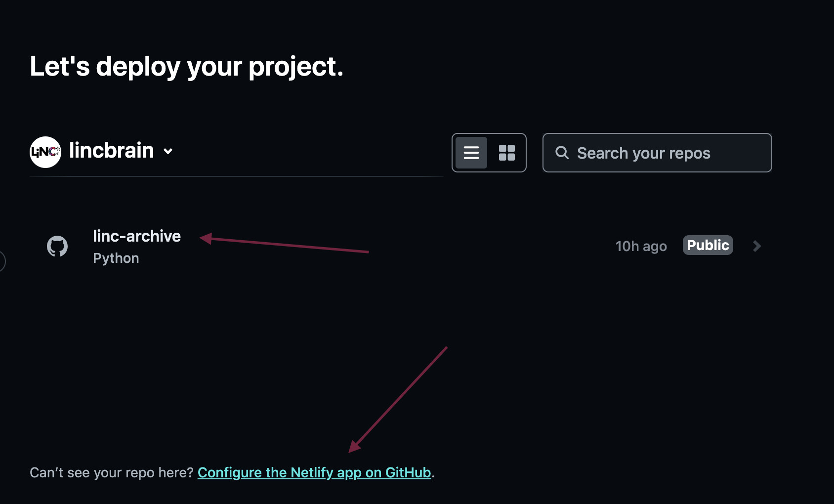This screenshot has width=834, height=504.
Task: Expand the lincbrain account dropdown chevron
Action: click(x=168, y=151)
